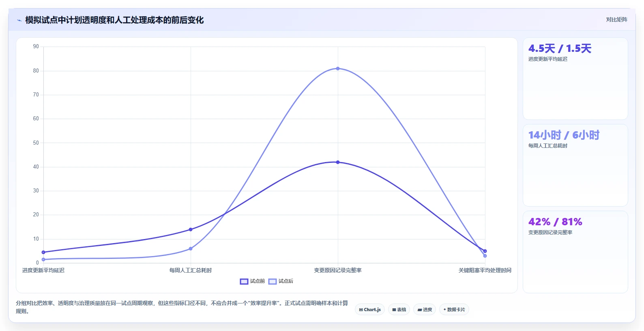Screen dimensions: 644x331
Task: Click the footer note starting 分组对比把效率
Action: 182,307
